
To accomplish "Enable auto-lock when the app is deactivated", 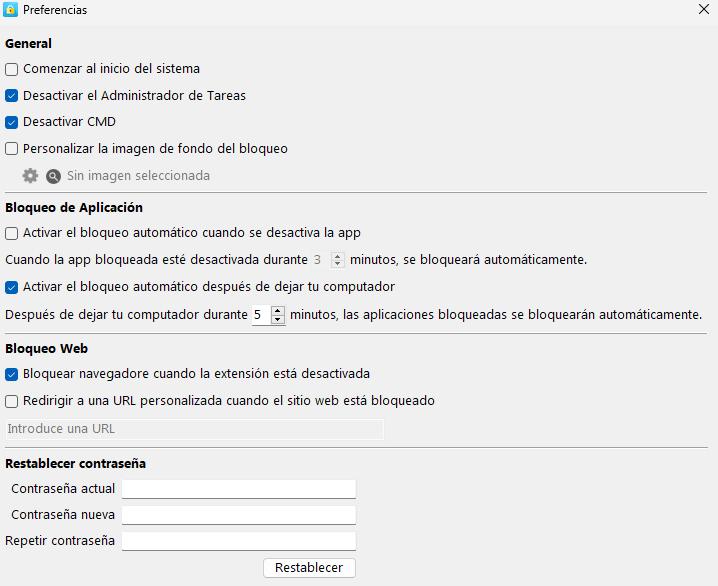I will 12,233.
